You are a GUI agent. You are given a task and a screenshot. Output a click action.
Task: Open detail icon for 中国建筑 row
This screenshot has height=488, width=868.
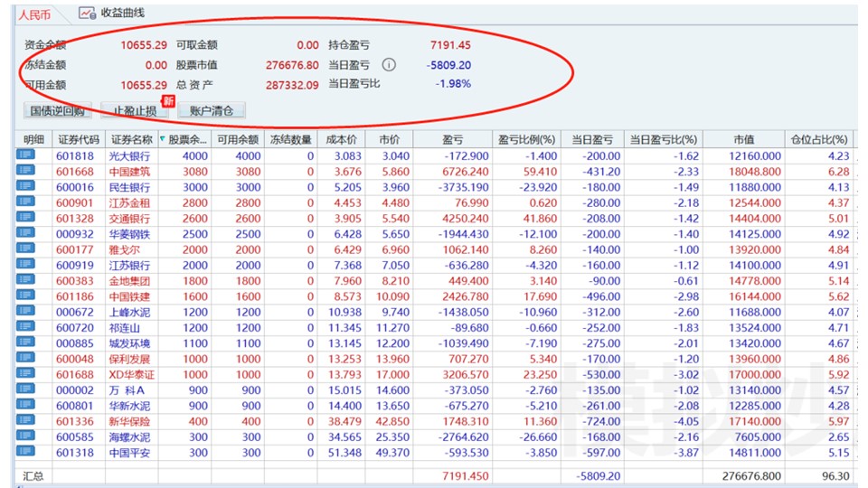25,171
